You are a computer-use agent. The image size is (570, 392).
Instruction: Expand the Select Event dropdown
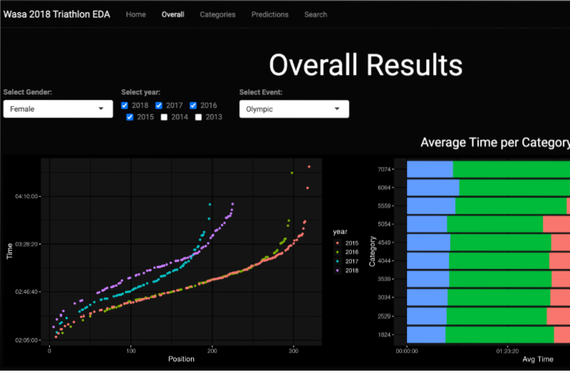[x=294, y=109]
